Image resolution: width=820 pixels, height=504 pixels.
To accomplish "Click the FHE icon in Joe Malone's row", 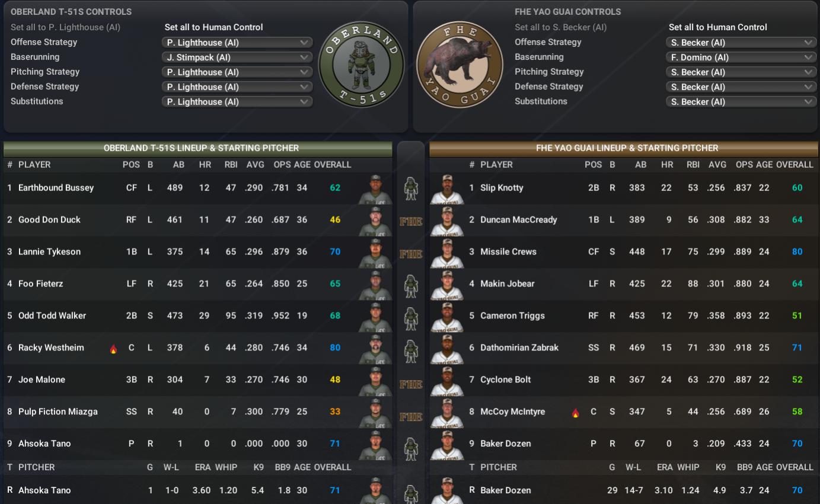I will click(411, 384).
